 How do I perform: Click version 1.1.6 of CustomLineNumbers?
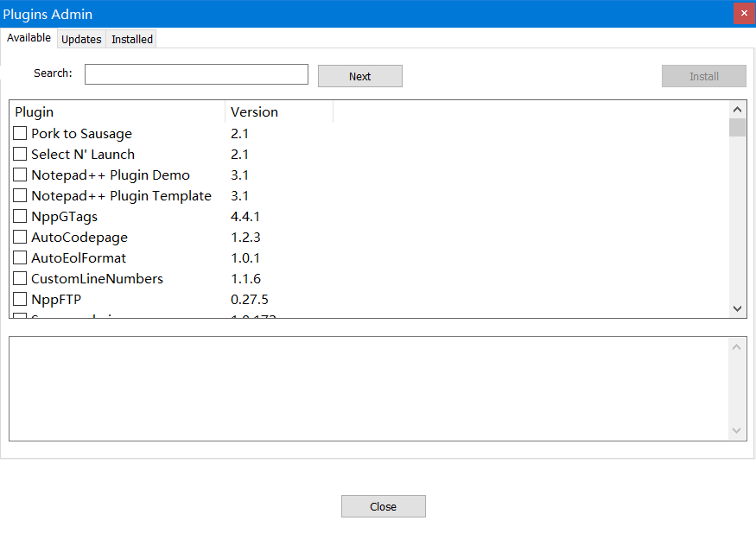point(245,278)
